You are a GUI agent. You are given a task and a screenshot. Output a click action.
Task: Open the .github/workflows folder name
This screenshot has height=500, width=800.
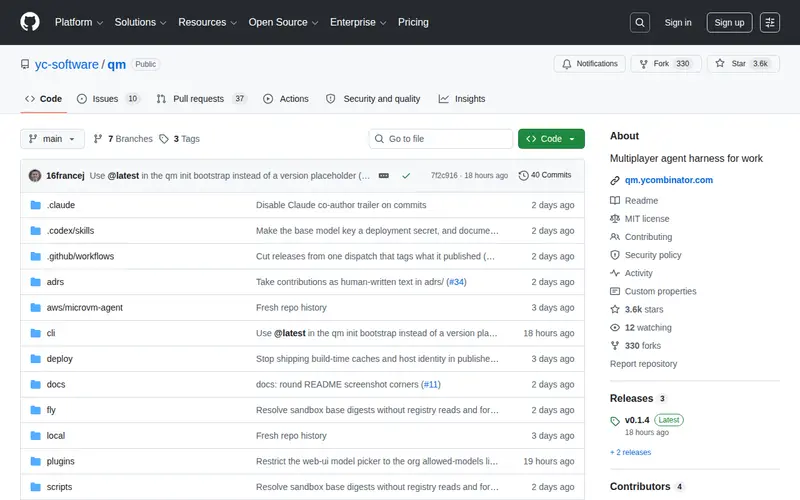coord(80,256)
